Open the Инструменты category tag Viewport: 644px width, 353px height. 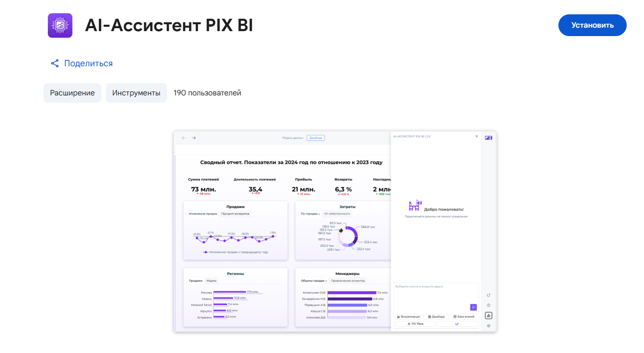coord(137,93)
